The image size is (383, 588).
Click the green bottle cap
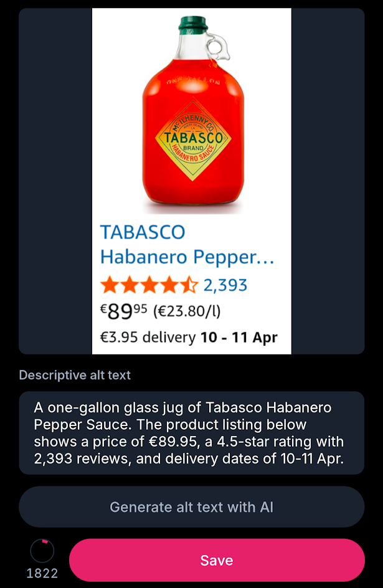tap(193, 24)
